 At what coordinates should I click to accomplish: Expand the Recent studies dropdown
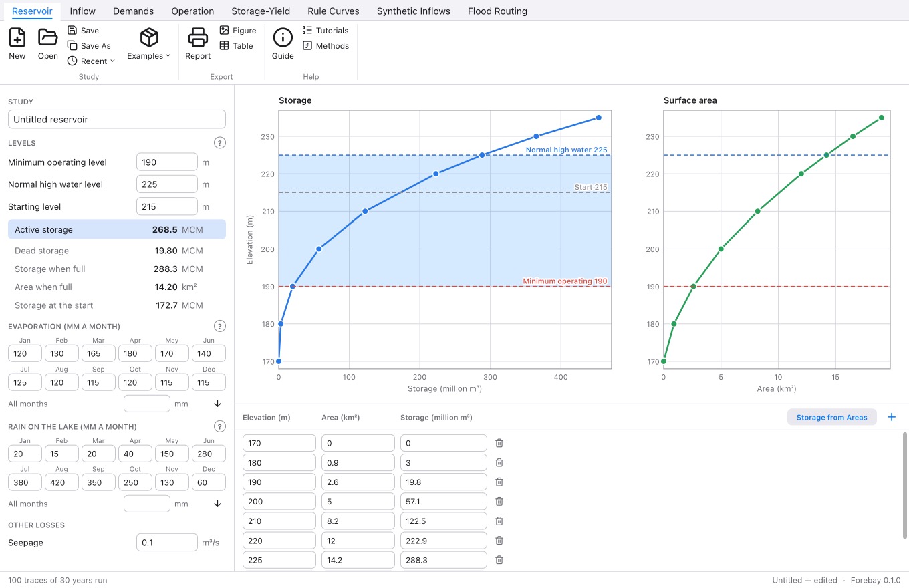click(92, 61)
